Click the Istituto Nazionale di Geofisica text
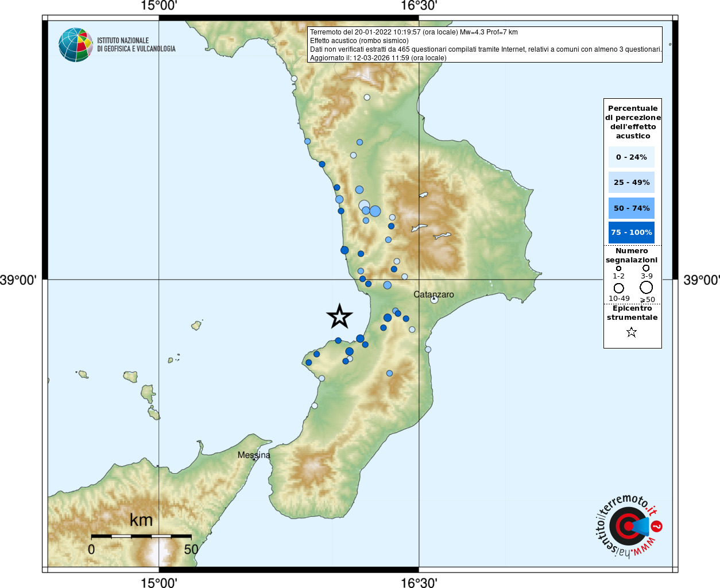The width and height of the screenshot is (720, 588). 136,45
